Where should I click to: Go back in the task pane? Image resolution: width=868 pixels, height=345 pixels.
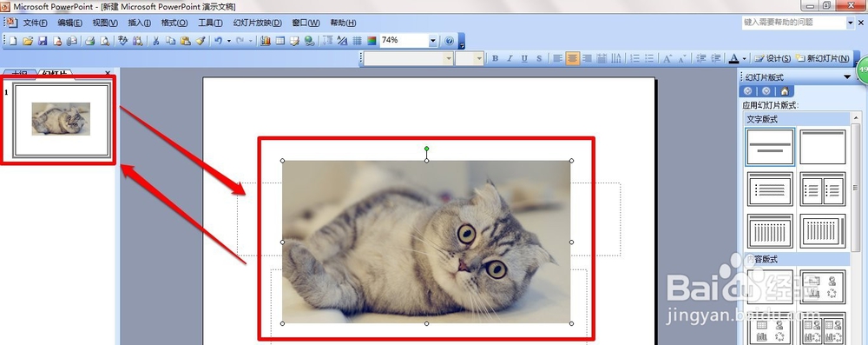pyautogui.click(x=748, y=91)
